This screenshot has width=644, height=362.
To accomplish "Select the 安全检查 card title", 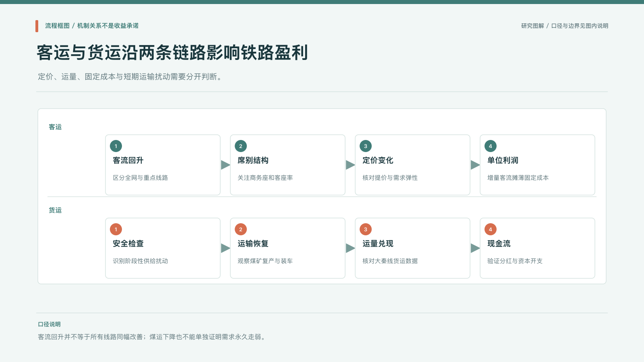I will pyautogui.click(x=128, y=244).
